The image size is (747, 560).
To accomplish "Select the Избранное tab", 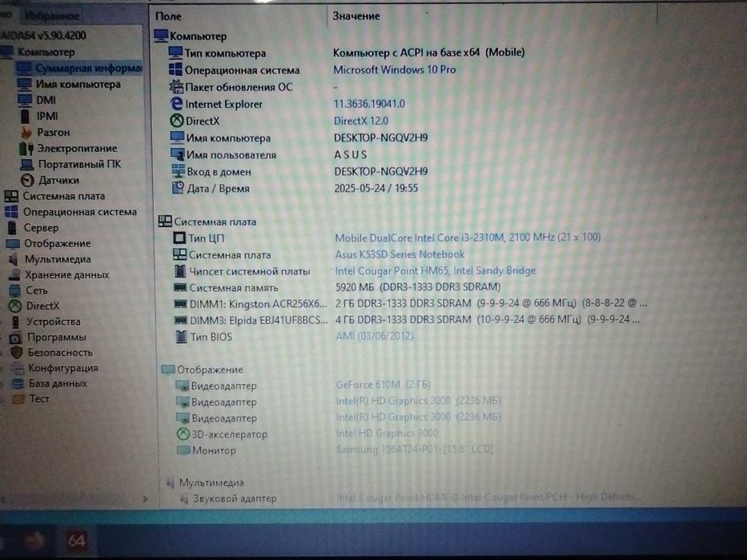I will click(x=51, y=16).
